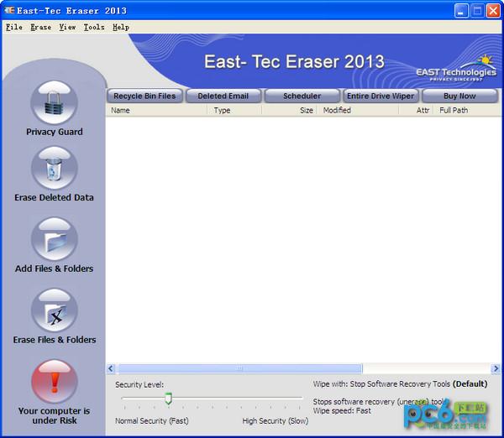
Task: Click the Erase Deleted Data label
Action: (54, 197)
